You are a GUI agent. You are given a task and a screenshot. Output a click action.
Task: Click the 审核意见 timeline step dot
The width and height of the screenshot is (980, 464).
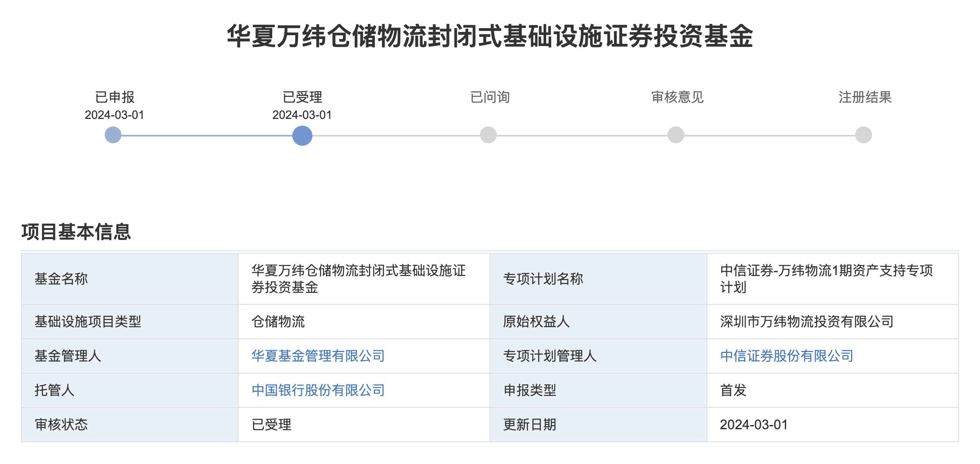pos(676,135)
